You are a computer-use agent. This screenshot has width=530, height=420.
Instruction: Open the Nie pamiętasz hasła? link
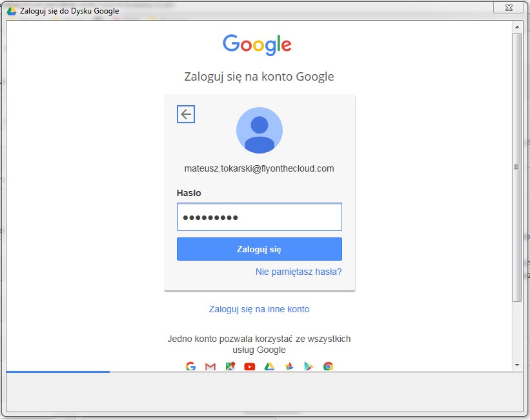[x=298, y=272]
